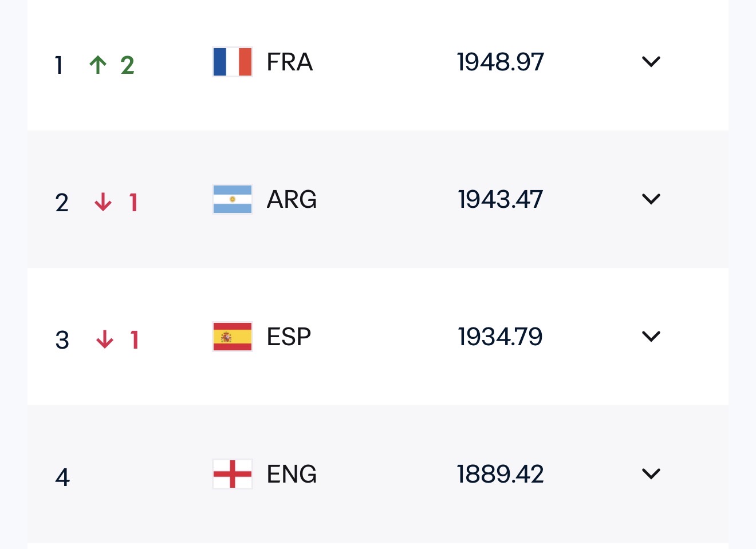
Task: Click the Argentina flag icon
Action: point(233,199)
